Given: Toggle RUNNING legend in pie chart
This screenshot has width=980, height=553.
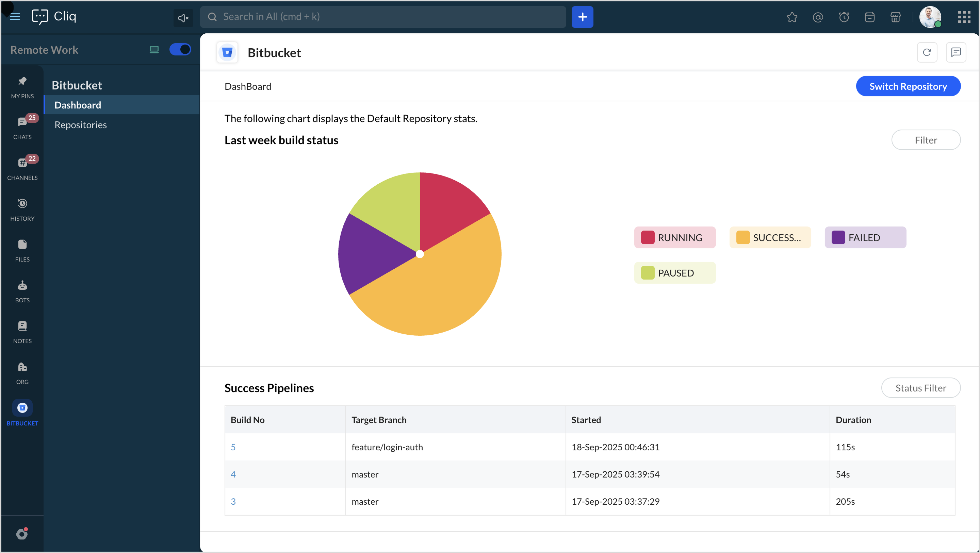Looking at the screenshot, I should (674, 237).
